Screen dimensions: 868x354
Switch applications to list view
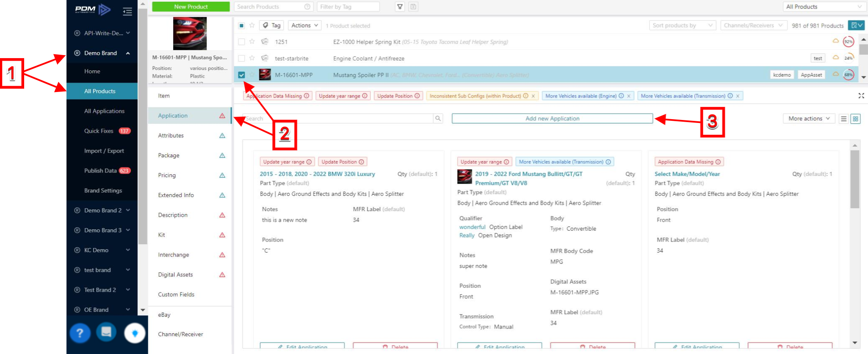pos(843,119)
